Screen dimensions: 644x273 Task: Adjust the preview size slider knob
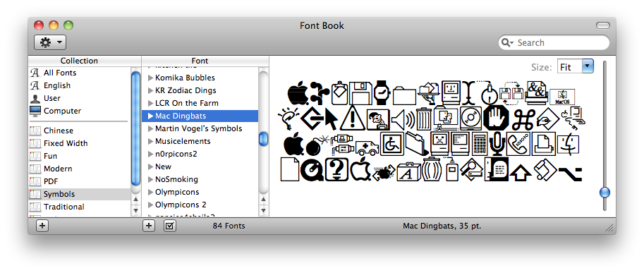604,192
